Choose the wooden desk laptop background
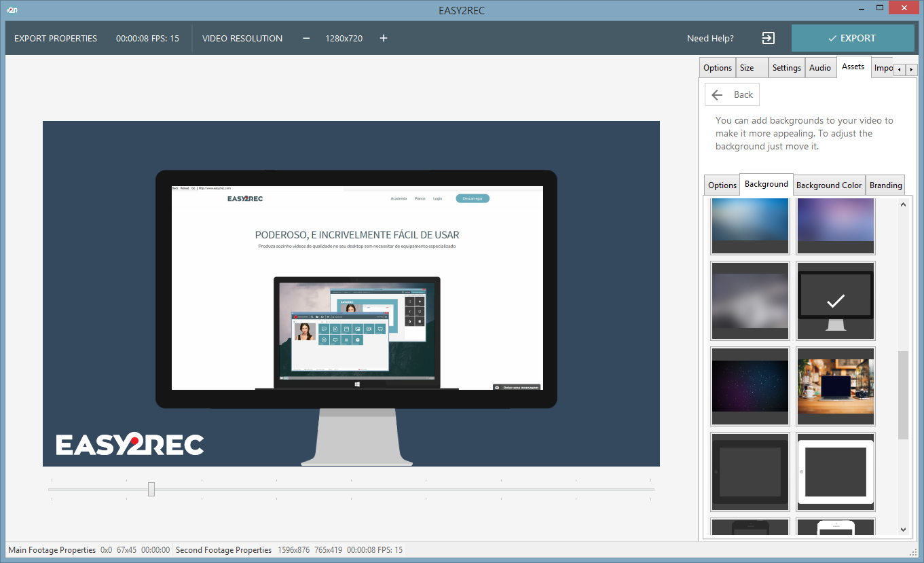 pos(836,386)
